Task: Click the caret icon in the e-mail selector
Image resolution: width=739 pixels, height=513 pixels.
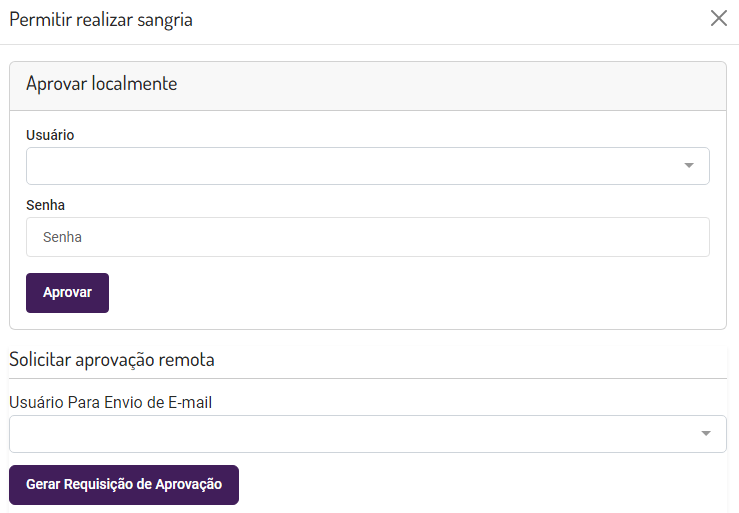Action: pyautogui.click(x=706, y=434)
